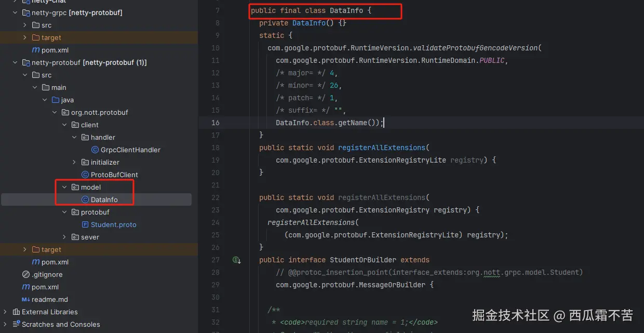644x333 pixels.
Task: Expand the initializer package
Action: (x=74, y=162)
